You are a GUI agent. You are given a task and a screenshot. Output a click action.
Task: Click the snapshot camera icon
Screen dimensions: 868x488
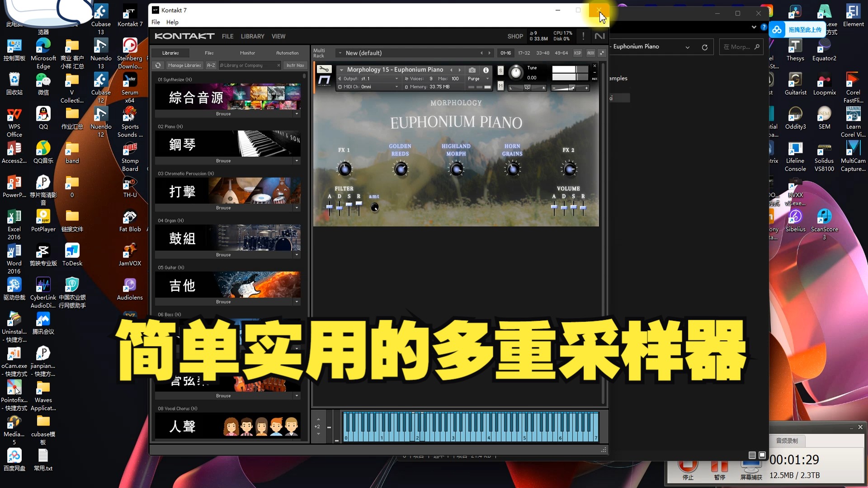(472, 70)
